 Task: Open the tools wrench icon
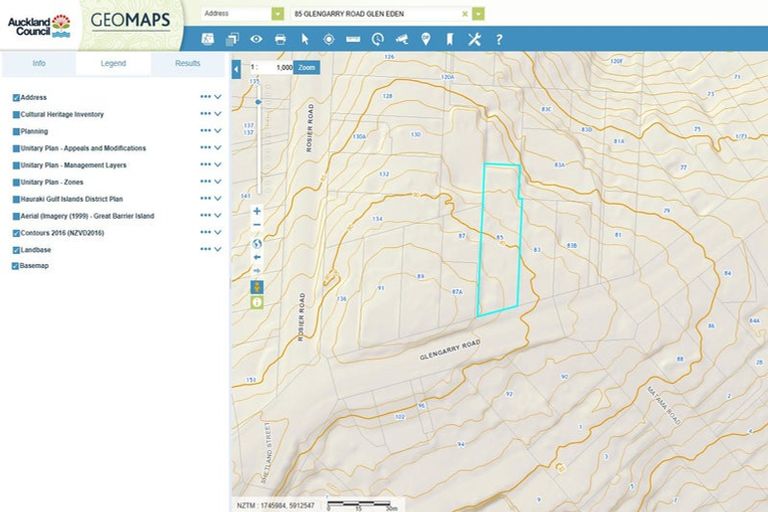(474, 39)
